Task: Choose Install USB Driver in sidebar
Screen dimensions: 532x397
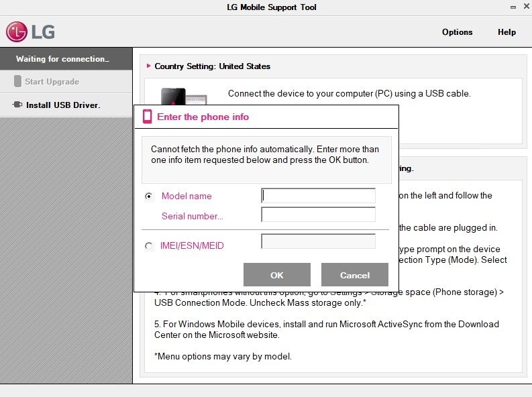Action: (x=66, y=105)
